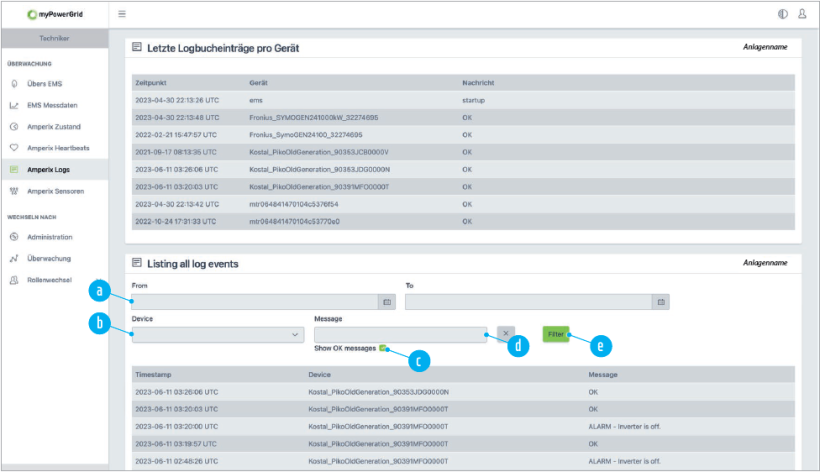Clear the Message field with X icon
This screenshot has width=820, height=472.
(x=506, y=334)
